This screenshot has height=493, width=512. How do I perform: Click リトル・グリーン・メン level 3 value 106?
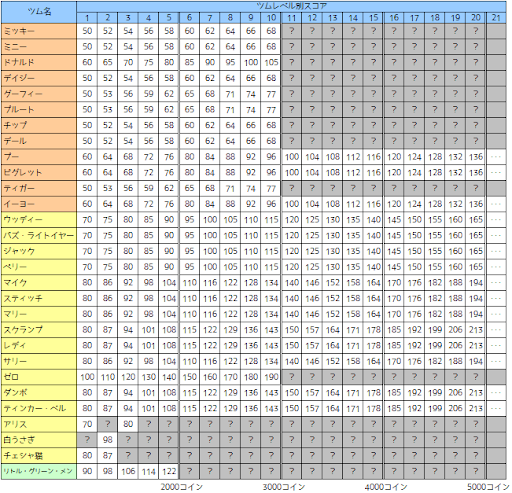(x=128, y=471)
